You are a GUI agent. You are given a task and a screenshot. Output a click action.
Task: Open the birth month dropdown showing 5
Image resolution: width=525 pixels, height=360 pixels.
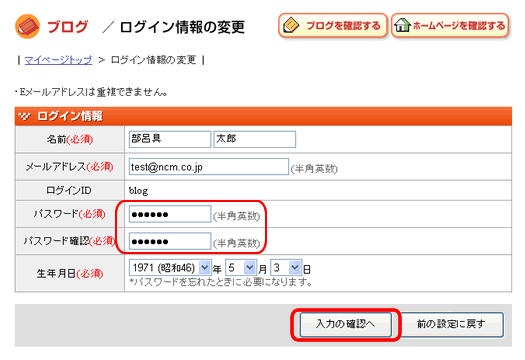241,268
